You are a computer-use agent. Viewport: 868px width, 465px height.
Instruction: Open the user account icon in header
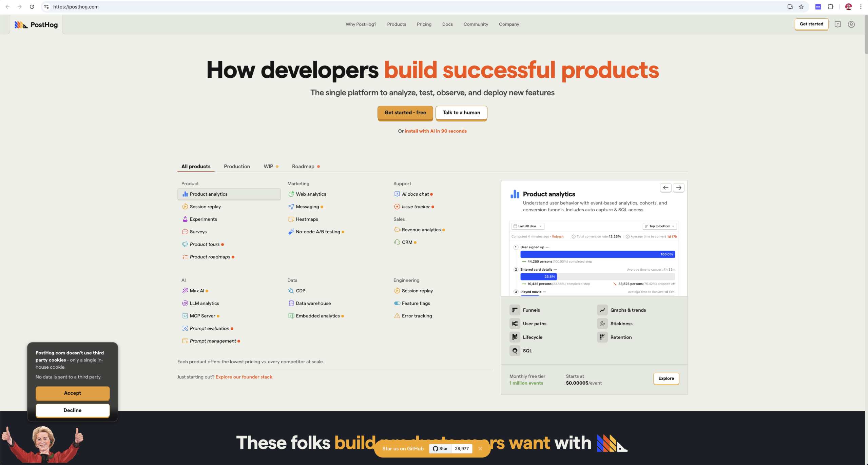pyautogui.click(x=851, y=24)
